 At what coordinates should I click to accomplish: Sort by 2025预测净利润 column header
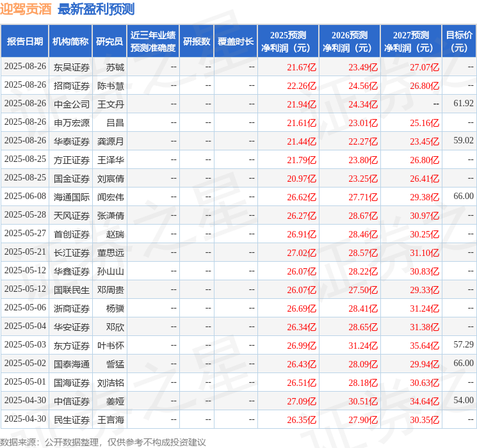[x=288, y=42]
